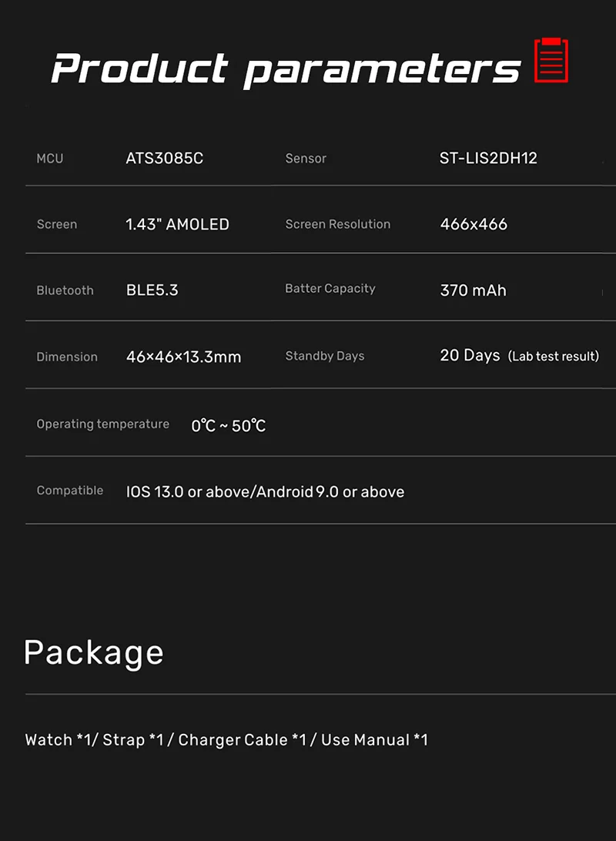Screen dimensions: 616x841
Task: Click the 0°C ~ 50°C temperature range
Action: [x=229, y=426]
